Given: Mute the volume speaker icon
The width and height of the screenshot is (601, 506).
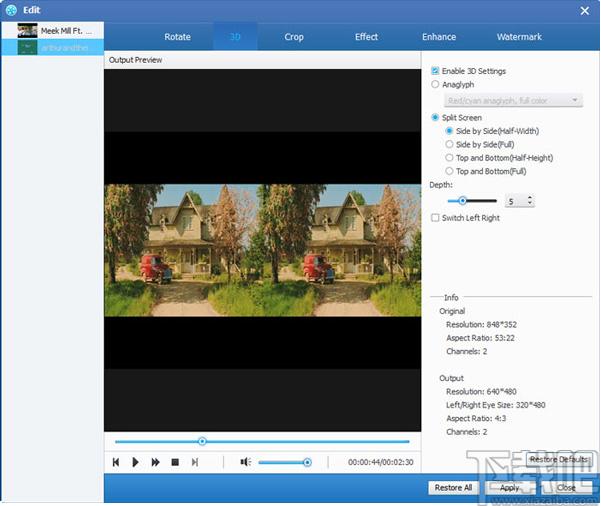Looking at the screenshot, I should (245, 462).
